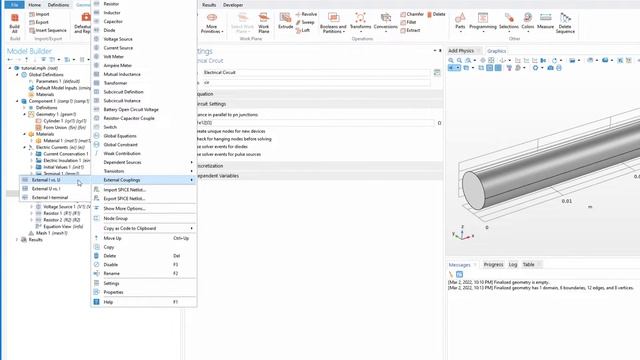The height and width of the screenshot is (360, 640).
Task: Click the Export geometry icon
Action: pyautogui.click(x=39, y=22)
